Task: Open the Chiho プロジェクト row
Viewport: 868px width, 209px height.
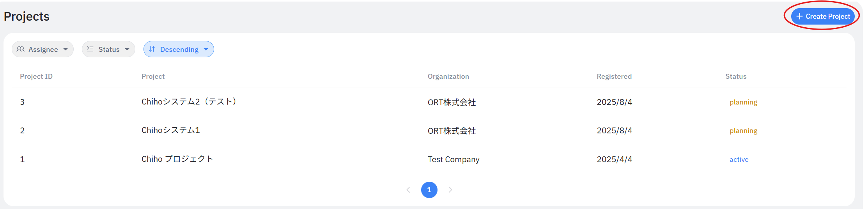Action: pyautogui.click(x=177, y=159)
